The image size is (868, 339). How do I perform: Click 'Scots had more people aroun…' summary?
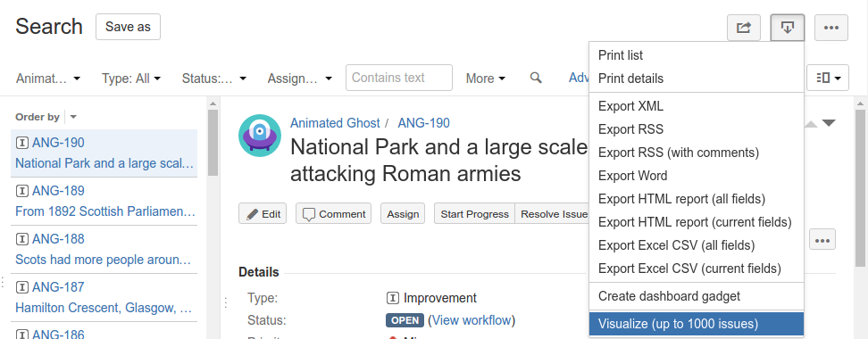pyautogui.click(x=104, y=260)
